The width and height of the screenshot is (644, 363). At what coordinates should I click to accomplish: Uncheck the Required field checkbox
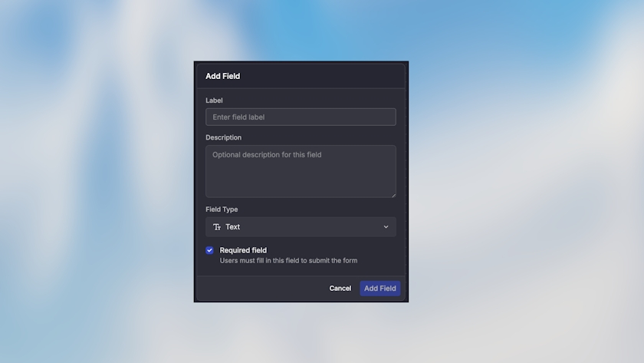209,250
